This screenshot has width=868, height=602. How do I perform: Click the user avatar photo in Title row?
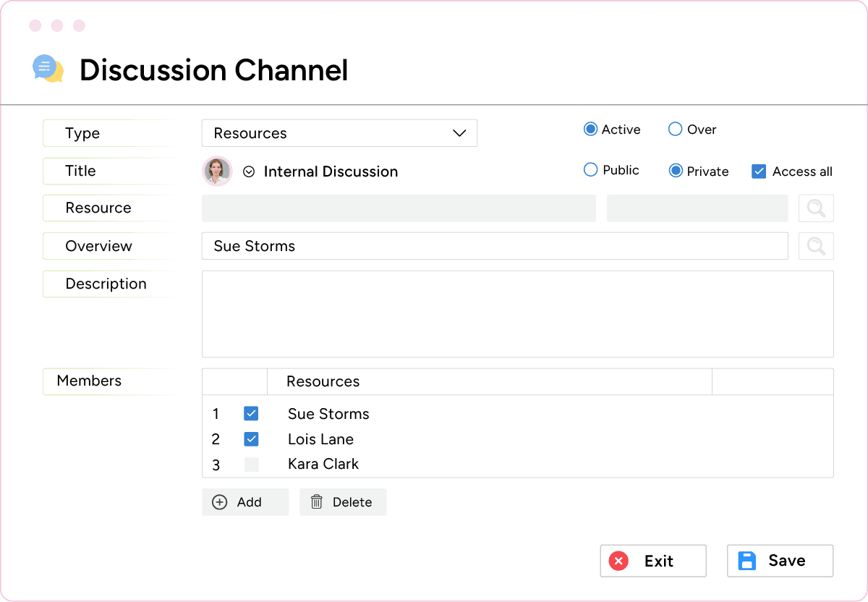(x=217, y=171)
